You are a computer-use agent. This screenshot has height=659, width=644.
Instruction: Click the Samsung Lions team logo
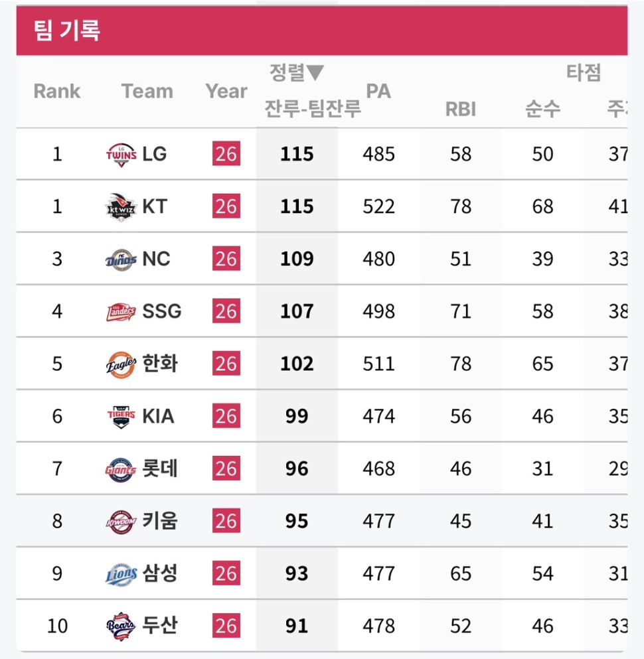click(x=121, y=574)
